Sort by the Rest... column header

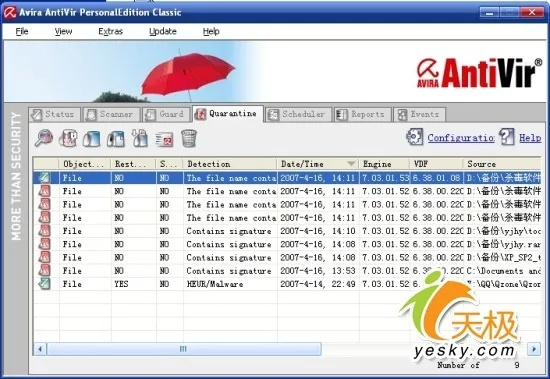[134, 164]
